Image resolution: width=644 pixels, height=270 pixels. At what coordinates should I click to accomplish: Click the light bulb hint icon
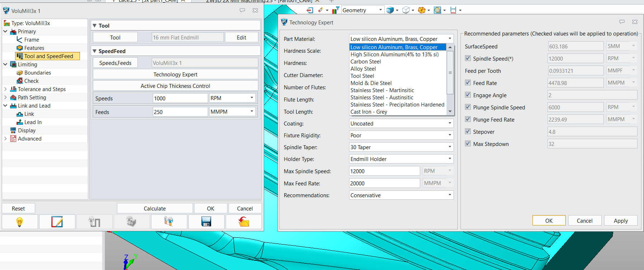(20, 222)
